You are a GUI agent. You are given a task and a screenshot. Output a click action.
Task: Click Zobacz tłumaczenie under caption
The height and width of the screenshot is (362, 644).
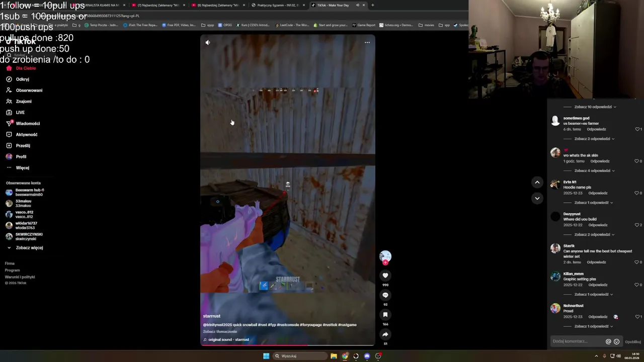(x=220, y=332)
